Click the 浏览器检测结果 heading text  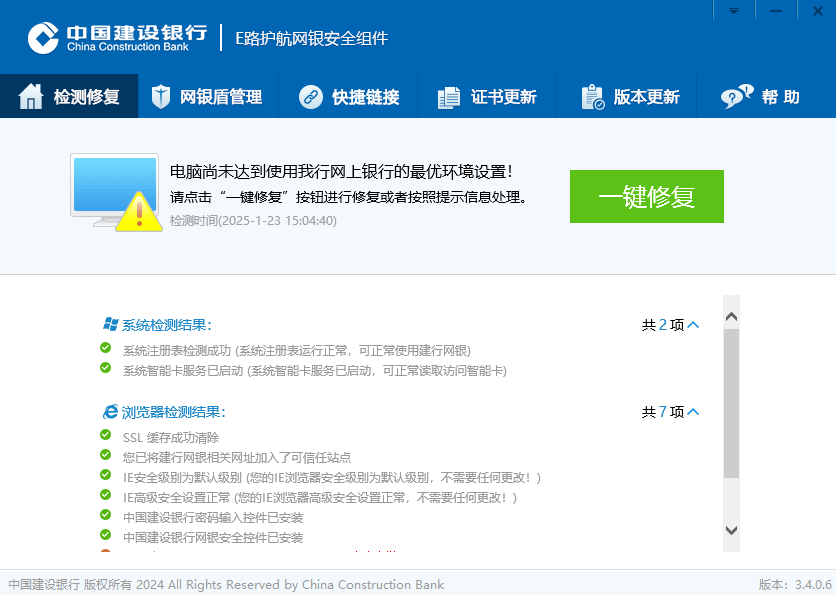click(x=174, y=412)
